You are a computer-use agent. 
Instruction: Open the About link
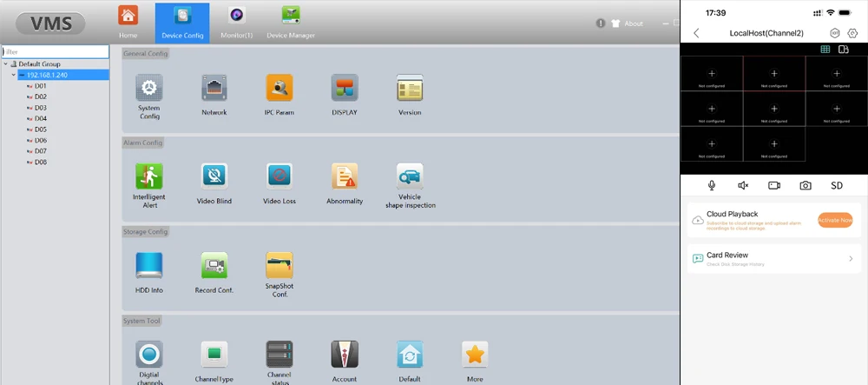pyautogui.click(x=634, y=23)
